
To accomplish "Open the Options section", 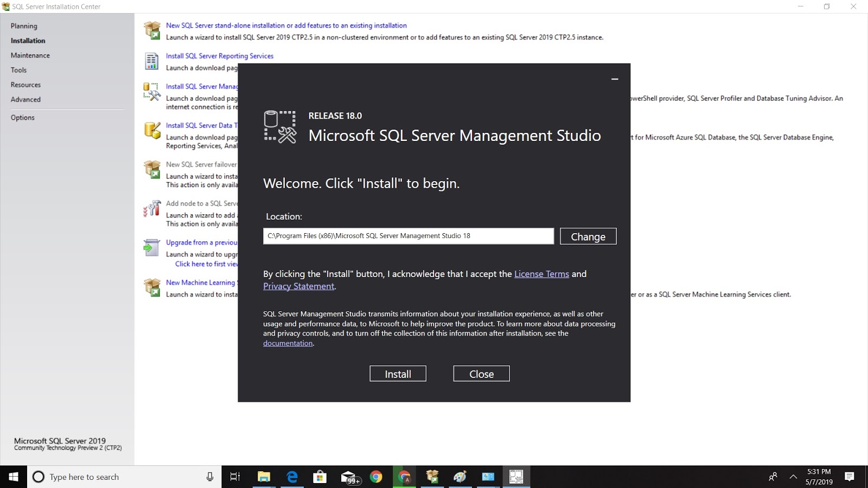I will coord(23,118).
